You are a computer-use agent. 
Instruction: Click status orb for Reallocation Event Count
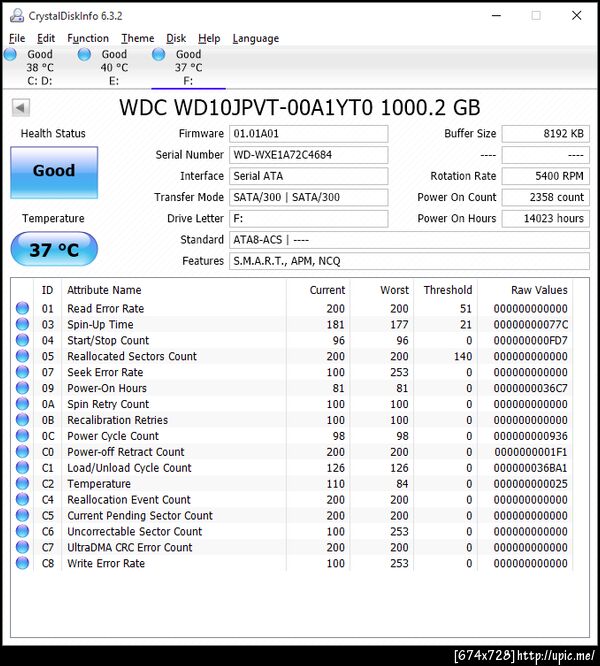pos(22,500)
